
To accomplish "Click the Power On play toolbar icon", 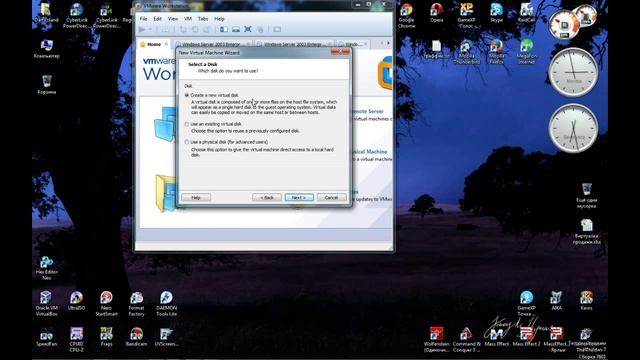I will [142, 29].
